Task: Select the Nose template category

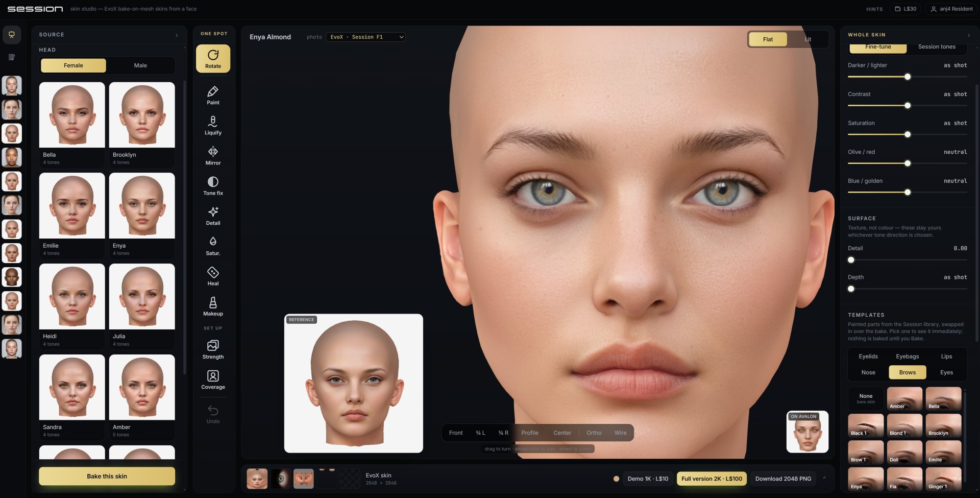Action: pos(868,372)
